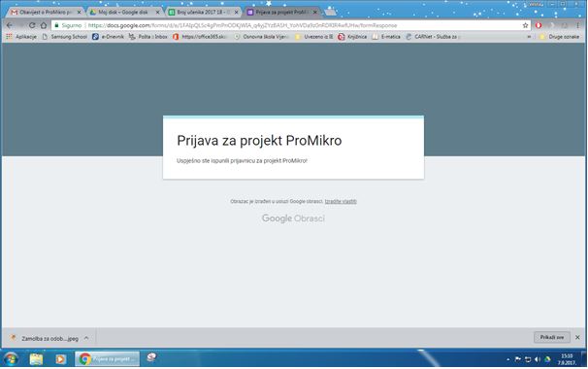This screenshot has height=369, width=588.
Task: Open the taskbar clock and date
Action: coord(567,359)
